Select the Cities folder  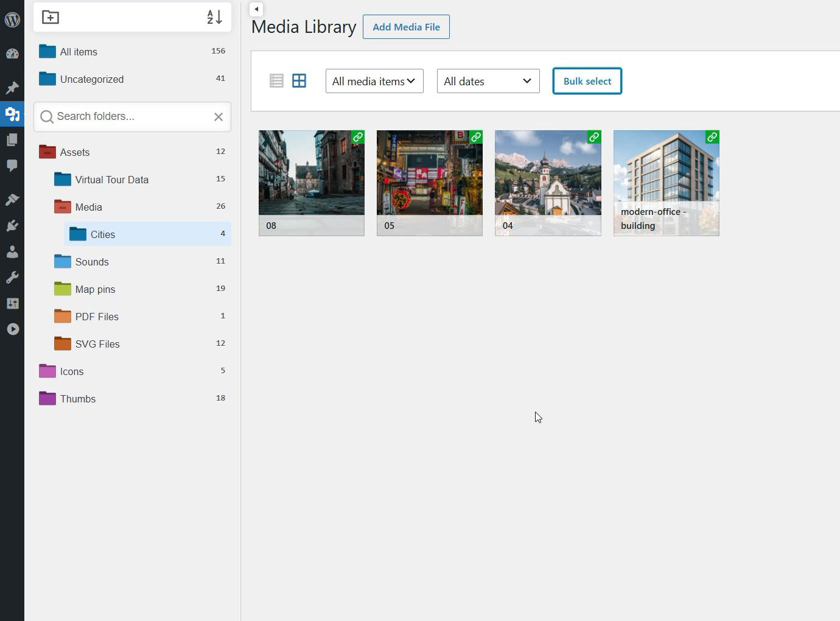(147, 234)
